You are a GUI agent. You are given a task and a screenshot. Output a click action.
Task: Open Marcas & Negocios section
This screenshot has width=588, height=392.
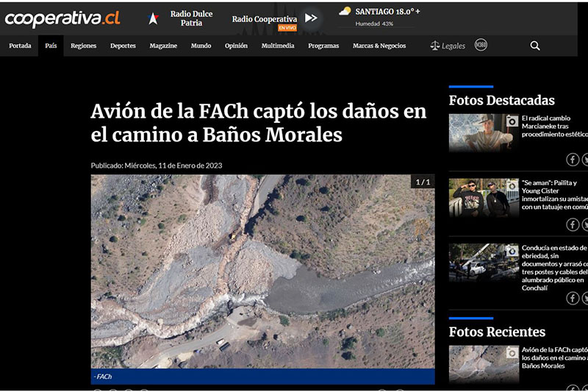[379, 46]
